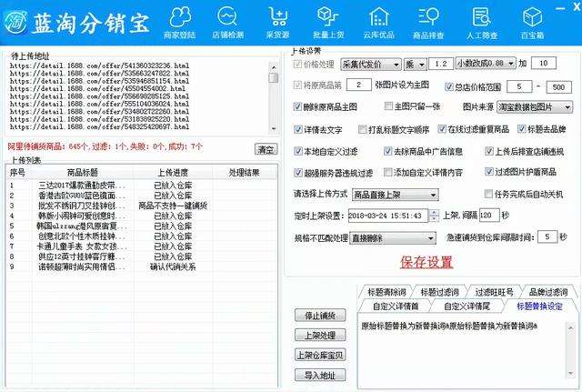Click the 清空 button
The width and height of the screenshot is (582, 392).
[x=266, y=149]
